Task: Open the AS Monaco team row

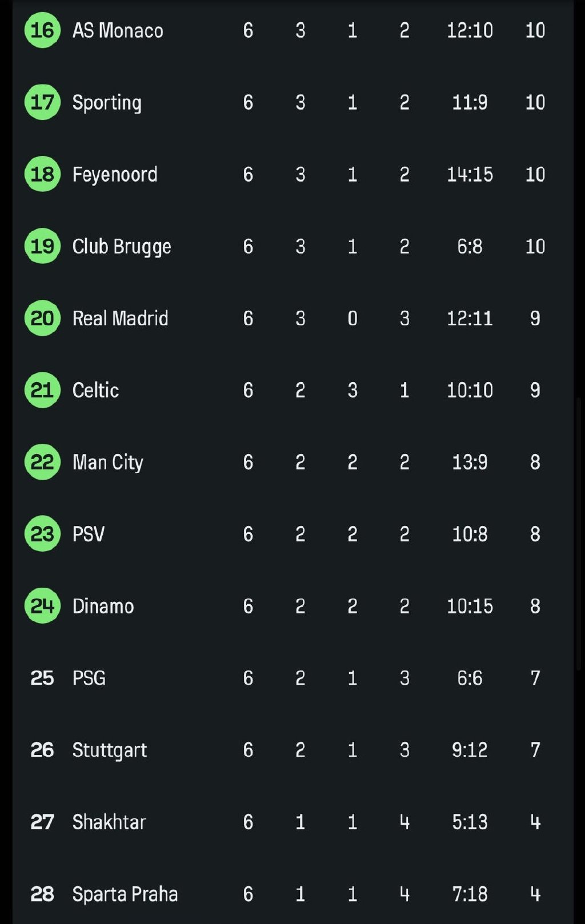Action: pos(292,30)
